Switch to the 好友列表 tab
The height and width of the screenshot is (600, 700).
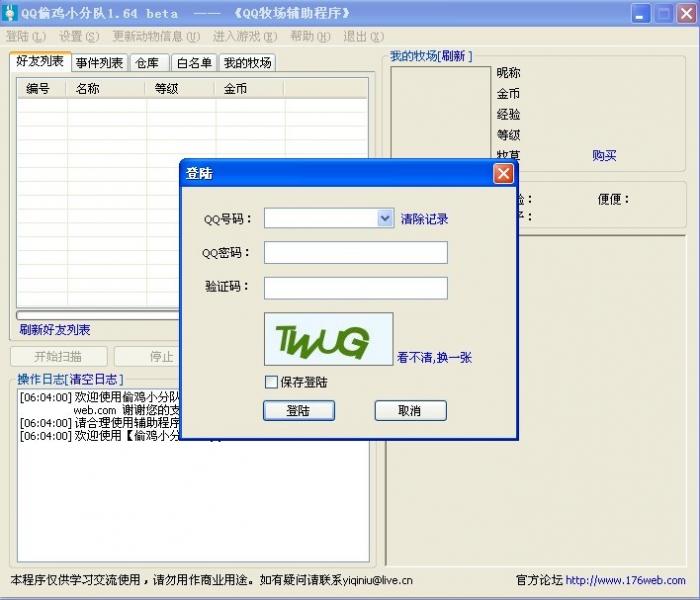pyautogui.click(x=40, y=62)
